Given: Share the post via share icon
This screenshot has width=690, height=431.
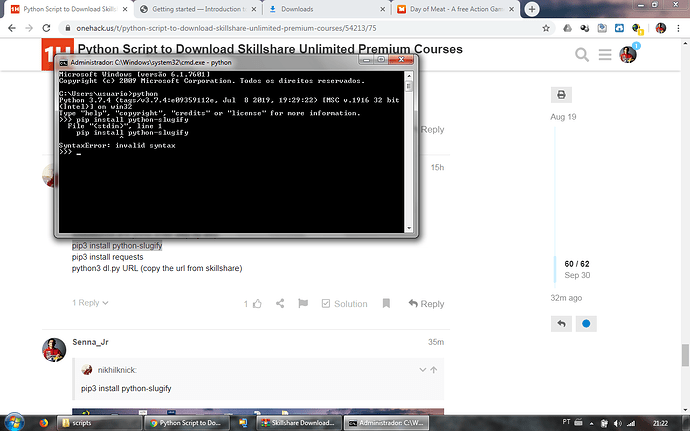Looking at the screenshot, I should tap(279, 304).
